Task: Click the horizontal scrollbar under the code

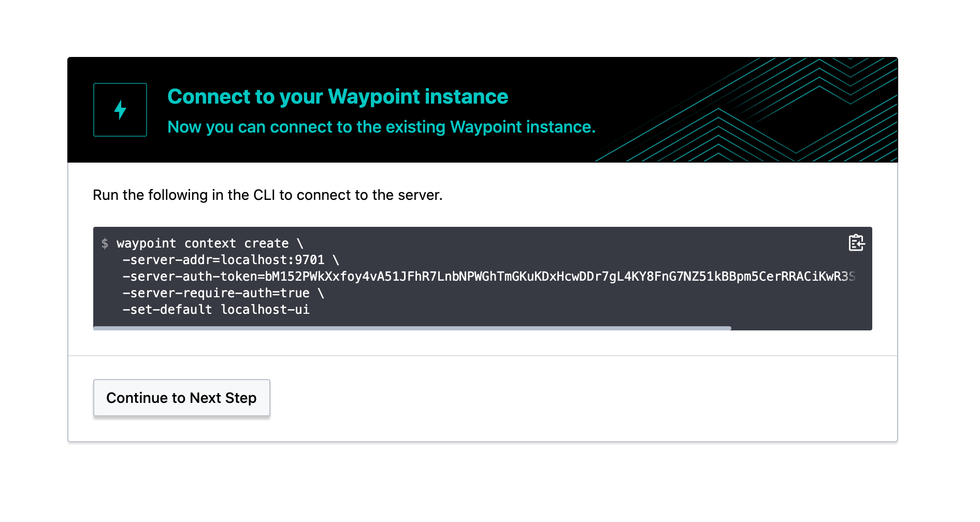Action: click(409, 328)
